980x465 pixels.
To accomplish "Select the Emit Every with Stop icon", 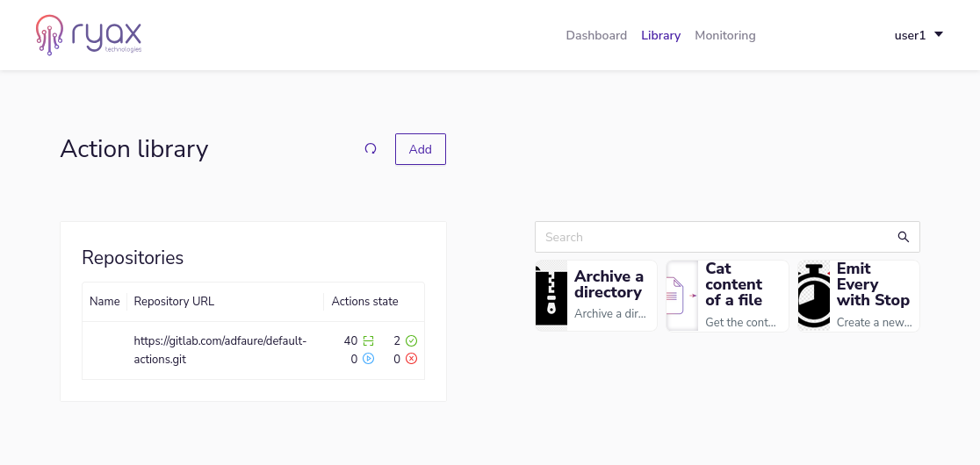I will [x=814, y=296].
